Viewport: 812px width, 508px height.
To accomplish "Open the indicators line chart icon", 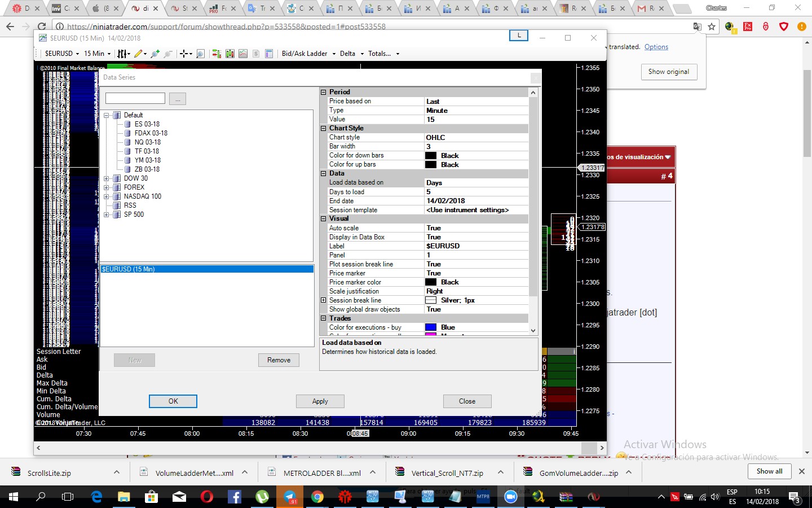I will [x=243, y=54].
